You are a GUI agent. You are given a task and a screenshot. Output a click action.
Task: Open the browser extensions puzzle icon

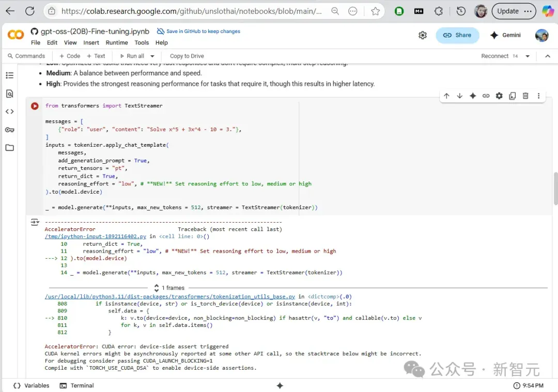pyautogui.click(x=439, y=11)
